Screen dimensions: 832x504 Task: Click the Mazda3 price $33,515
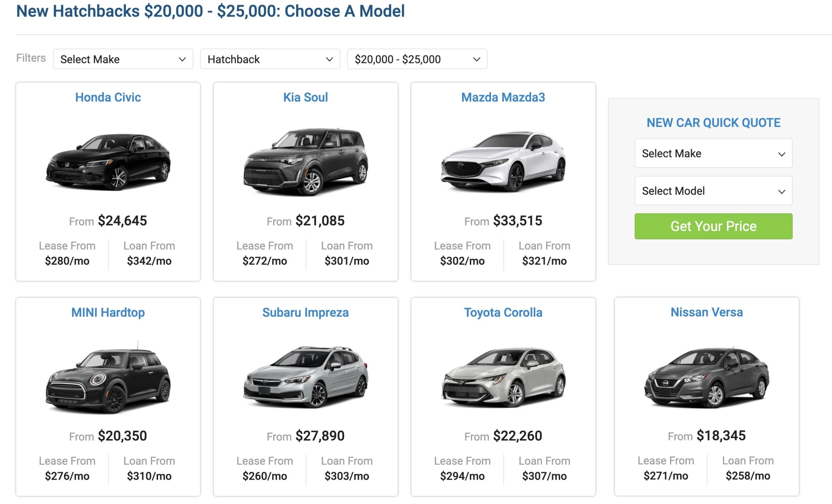point(518,220)
